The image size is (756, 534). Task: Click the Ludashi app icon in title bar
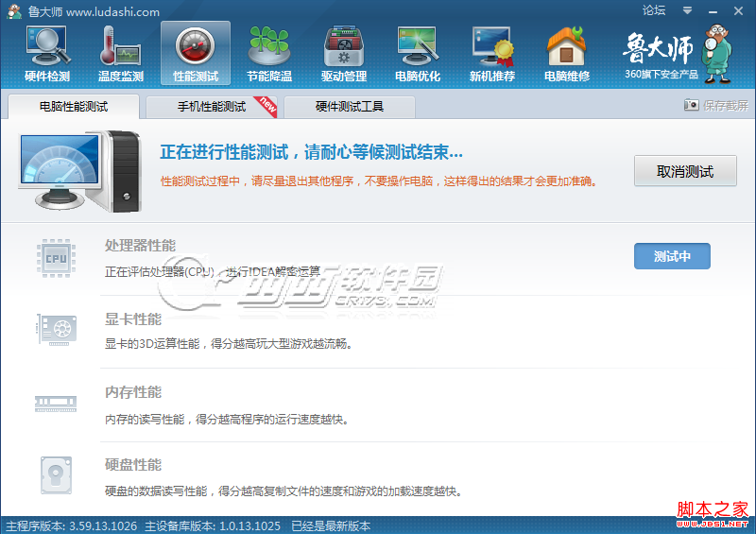pos(14,11)
